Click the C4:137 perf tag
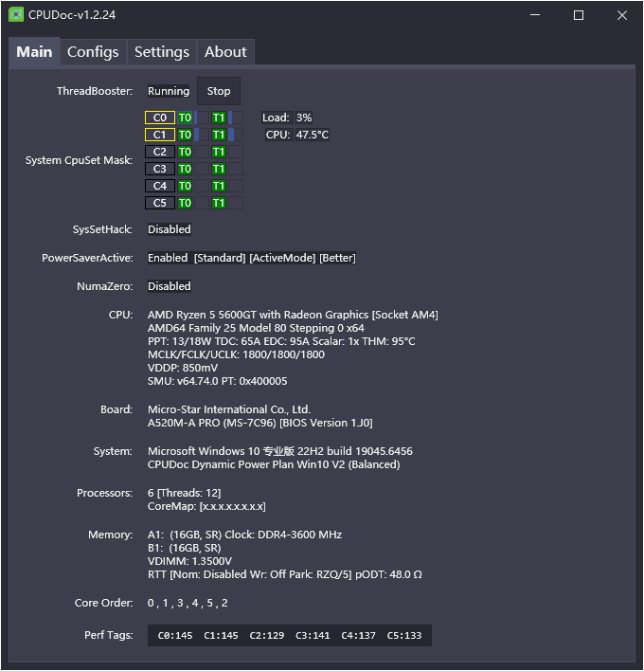Viewport: 644px width, 671px height. coord(358,636)
